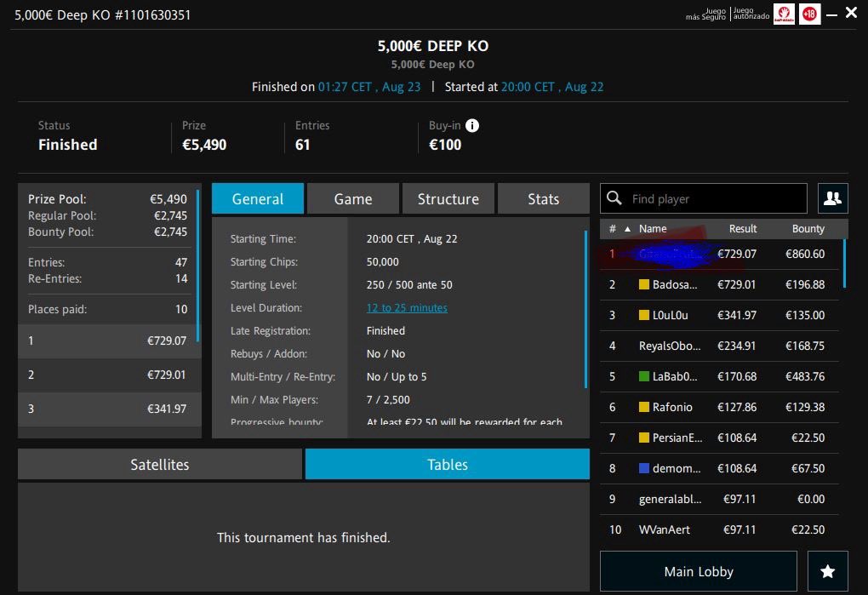Click the Bounty Pool €2,745 line
This screenshot has height=595, width=868.
(x=107, y=232)
